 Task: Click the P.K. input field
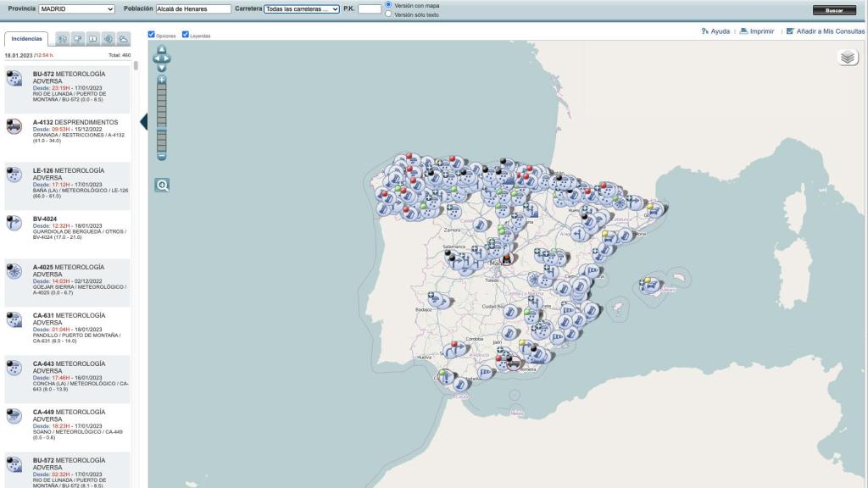pos(370,8)
